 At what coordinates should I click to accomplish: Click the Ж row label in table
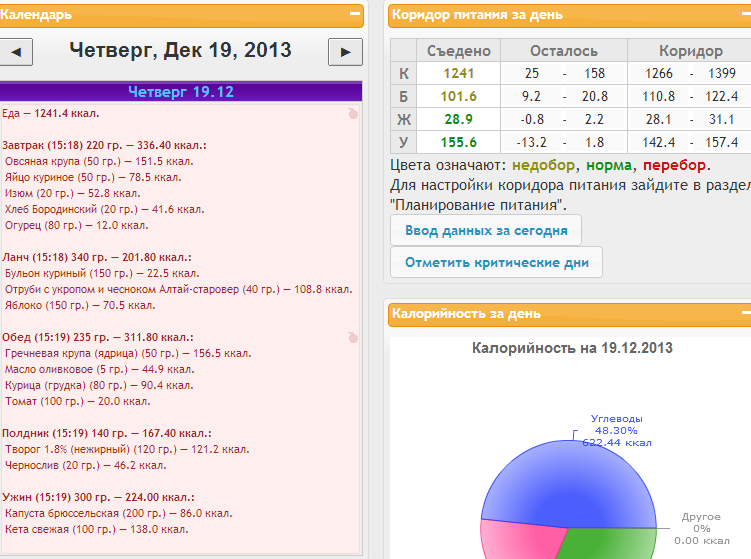404,119
